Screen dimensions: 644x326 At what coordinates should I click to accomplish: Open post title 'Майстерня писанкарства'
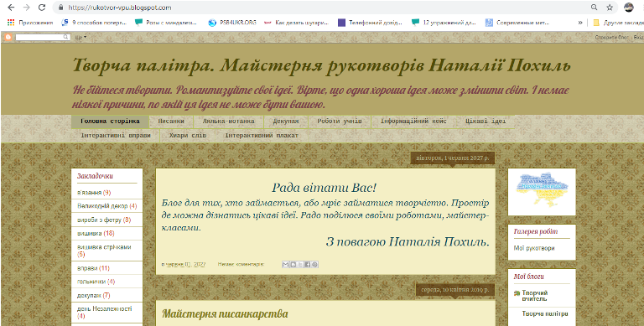225,314
